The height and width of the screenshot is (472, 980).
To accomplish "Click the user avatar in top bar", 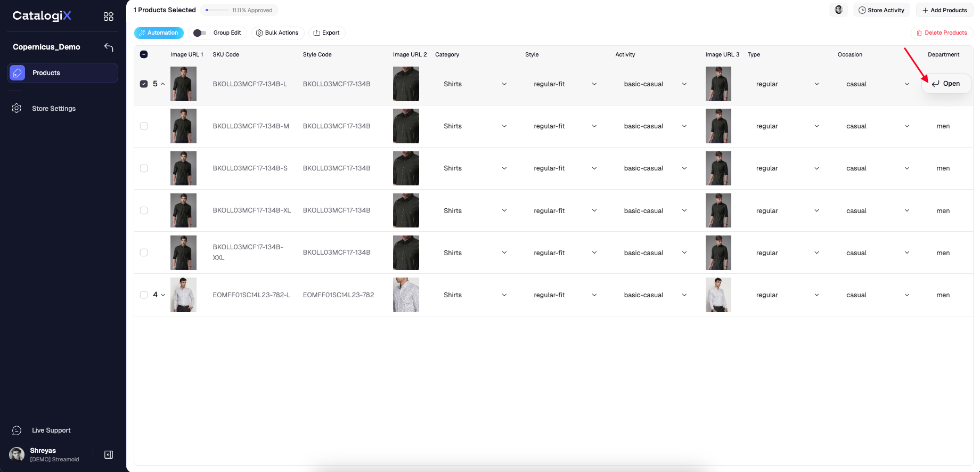I will 838,10.
